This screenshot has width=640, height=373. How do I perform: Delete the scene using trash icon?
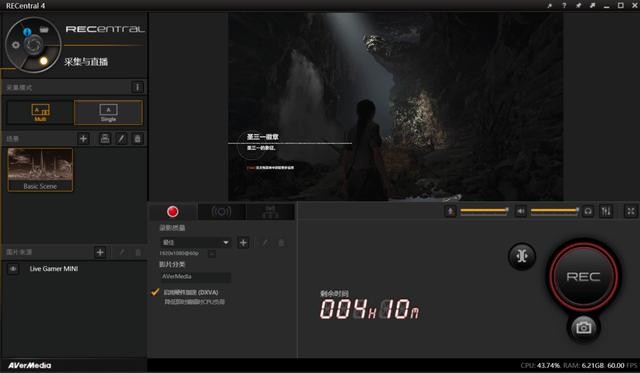coord(138,139)
